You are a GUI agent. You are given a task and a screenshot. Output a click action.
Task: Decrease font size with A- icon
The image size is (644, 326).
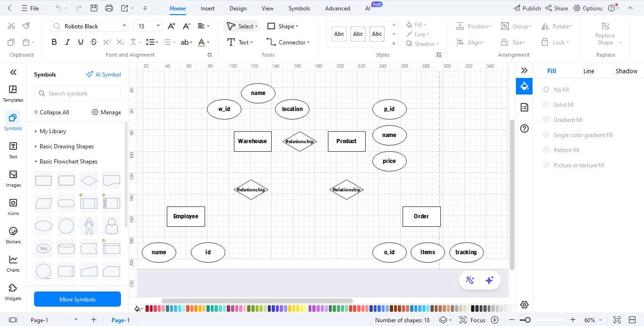[186, 26]
